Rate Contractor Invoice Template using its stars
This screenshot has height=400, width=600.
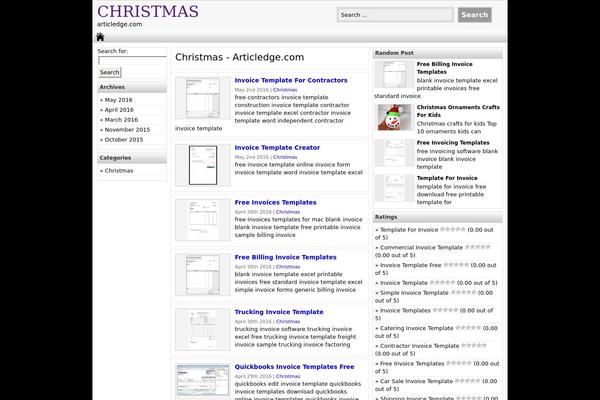(x=474, y=346)
